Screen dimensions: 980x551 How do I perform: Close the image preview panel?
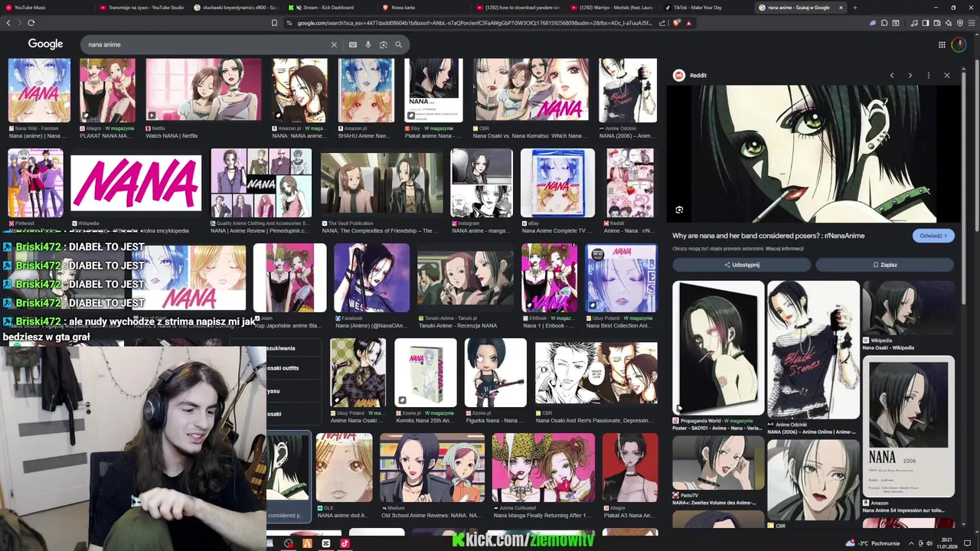[947, 75]
